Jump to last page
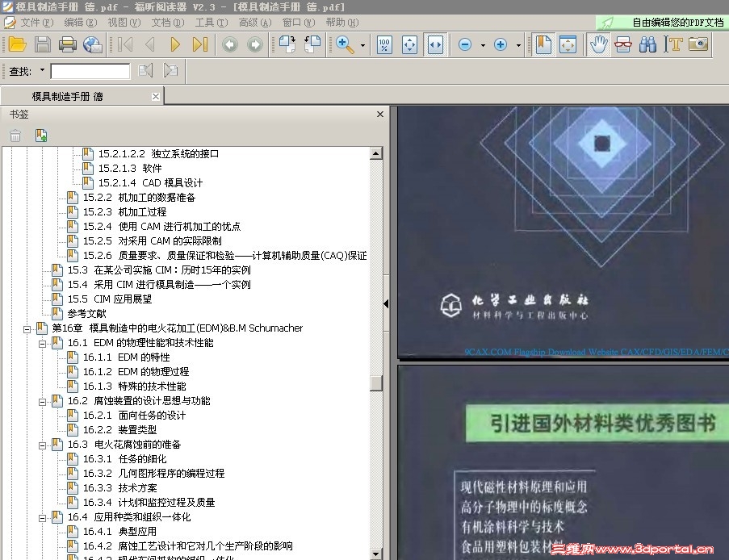 [200, 44]
